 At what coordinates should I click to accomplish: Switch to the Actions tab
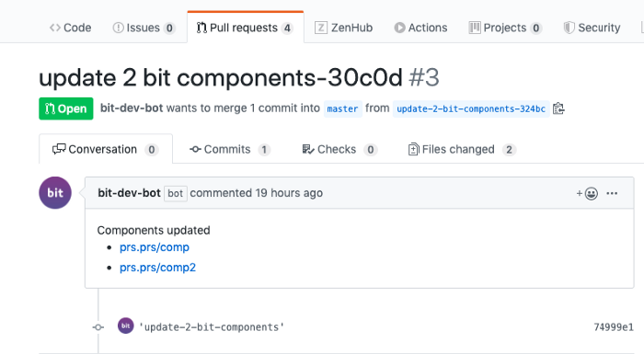(420, 28)
